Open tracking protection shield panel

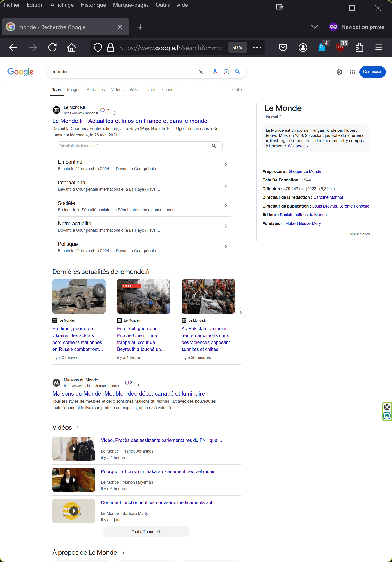(98, 48)
